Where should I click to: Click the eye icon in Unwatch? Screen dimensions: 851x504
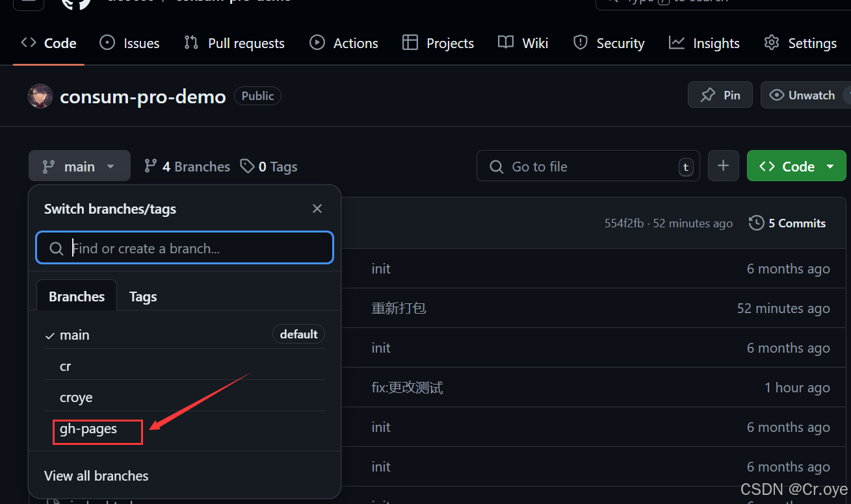pos(776,95)
